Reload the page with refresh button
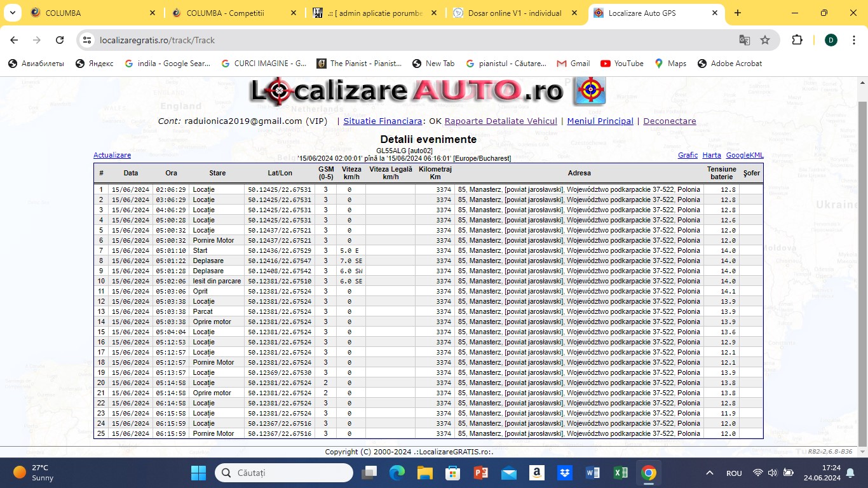The width and height of the screenshot is (868, 488). [x=60, y=40]
